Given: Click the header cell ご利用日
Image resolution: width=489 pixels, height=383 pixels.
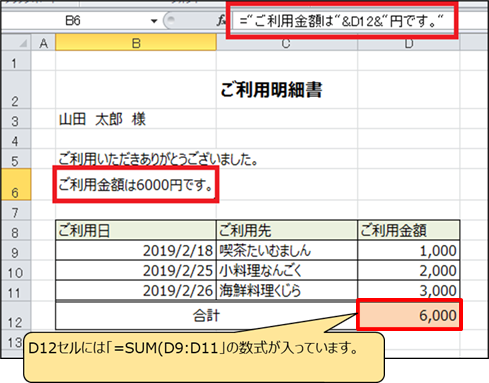Looking at the screenshot, I should [x=136, y=230].
